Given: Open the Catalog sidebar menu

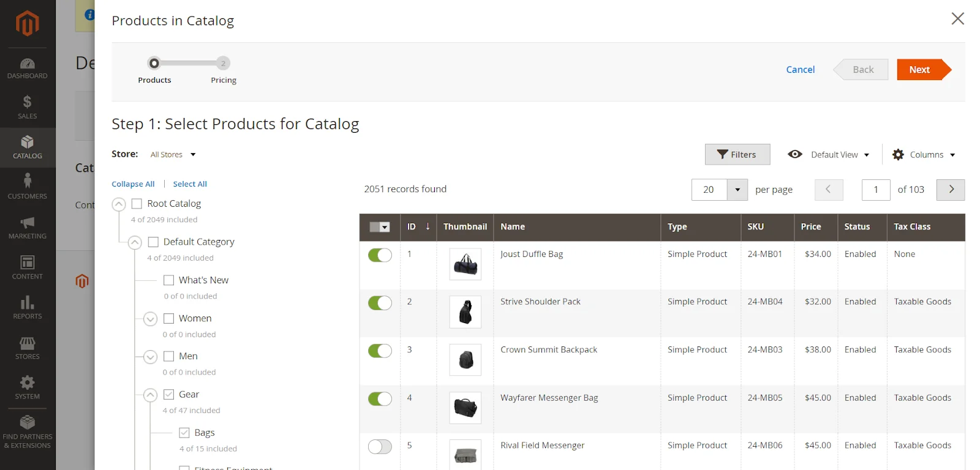Looking at the screenshot, I should 28,147.
